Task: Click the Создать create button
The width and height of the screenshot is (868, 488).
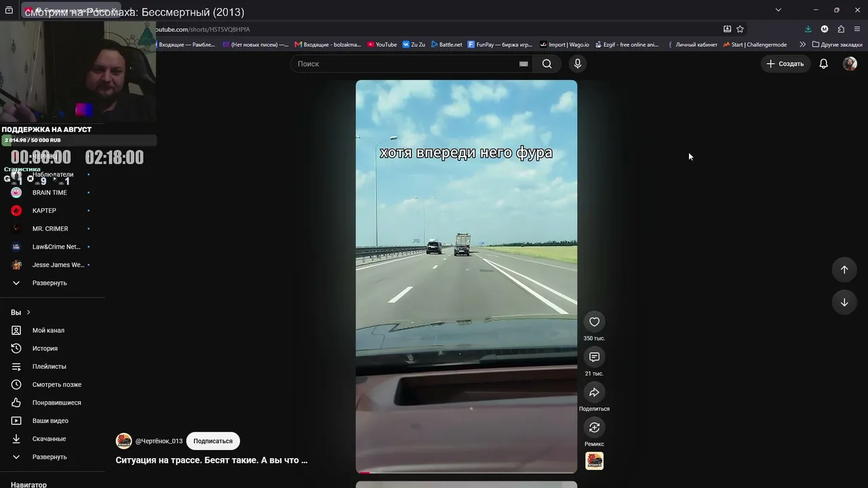Action: [785, 64]
